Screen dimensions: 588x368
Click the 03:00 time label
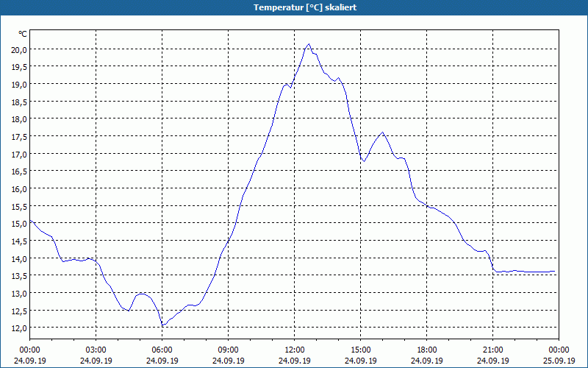[96, 350]
